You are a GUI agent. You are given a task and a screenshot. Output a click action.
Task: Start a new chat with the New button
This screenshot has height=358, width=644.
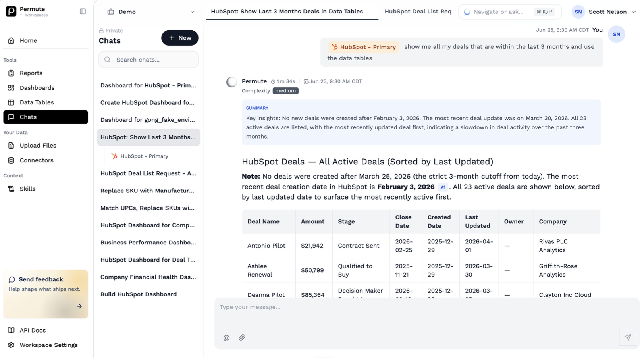[x=180, y=38]
